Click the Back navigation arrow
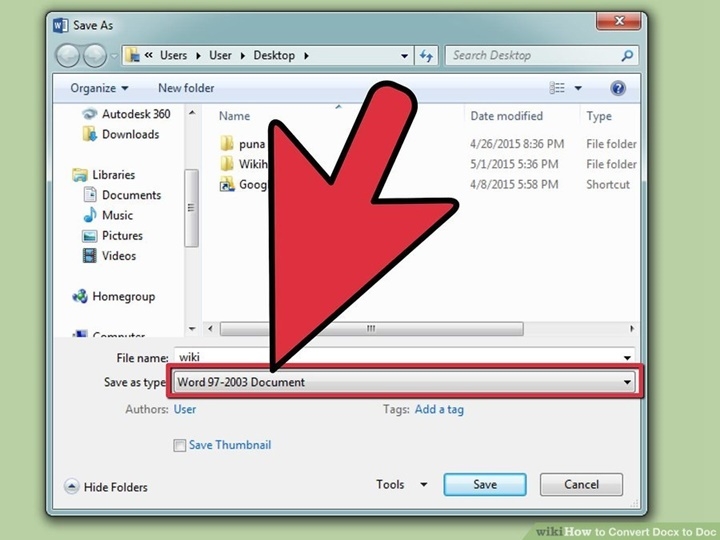Image resolution: width=720 pixels, height=540 pixels. tap(68, 56)
